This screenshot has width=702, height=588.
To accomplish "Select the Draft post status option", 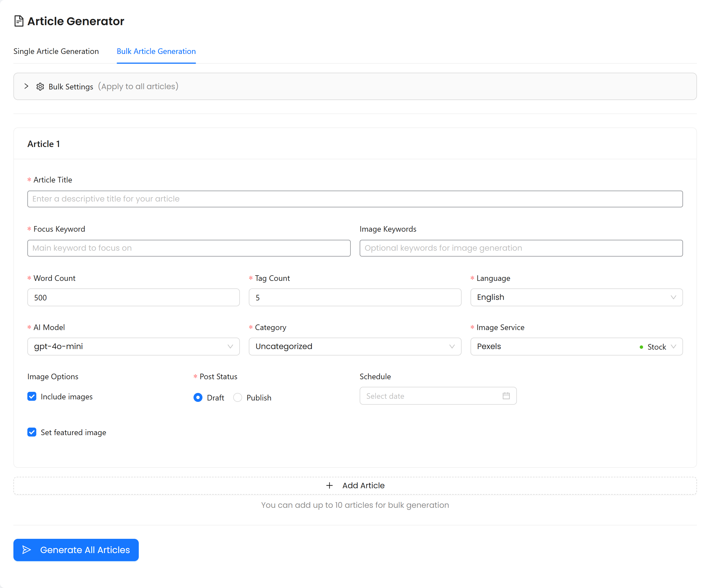I will (198, 397).
